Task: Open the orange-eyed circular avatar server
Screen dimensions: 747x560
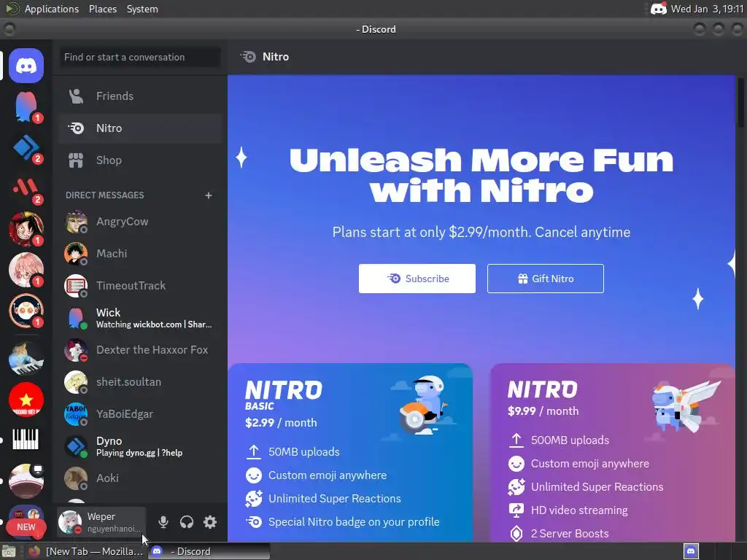Action: [26, 311]
